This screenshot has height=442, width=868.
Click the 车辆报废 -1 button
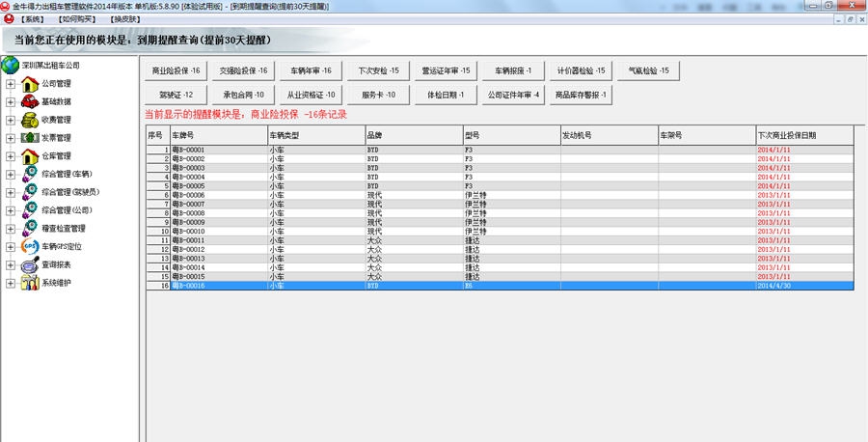[x=514, y=70]
